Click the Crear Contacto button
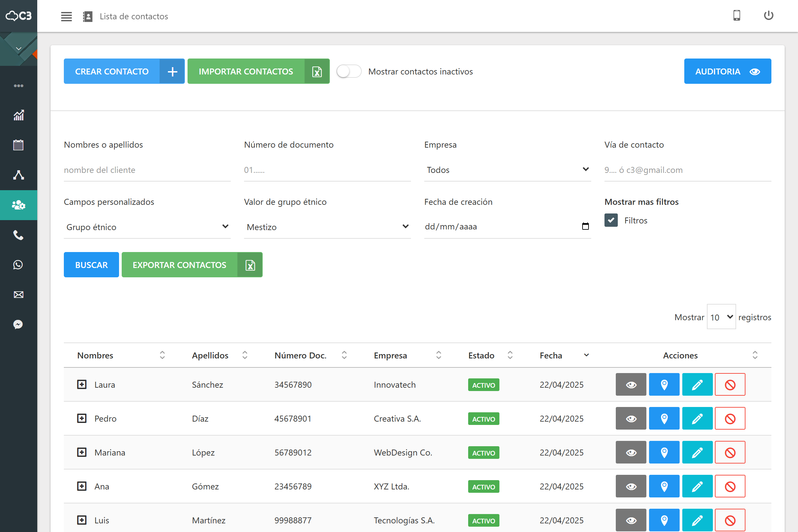 tap(124, 71)
